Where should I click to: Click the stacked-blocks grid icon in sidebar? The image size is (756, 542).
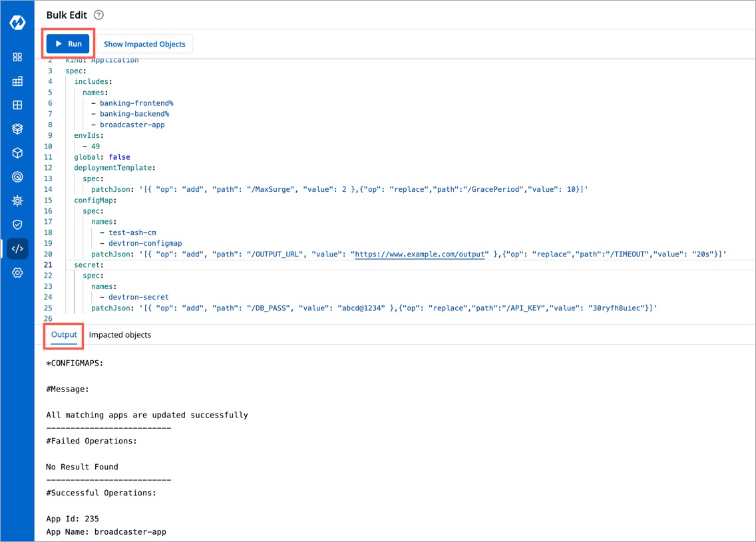pos(17,81)
